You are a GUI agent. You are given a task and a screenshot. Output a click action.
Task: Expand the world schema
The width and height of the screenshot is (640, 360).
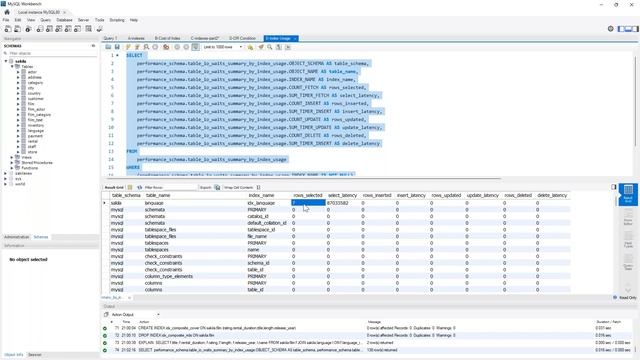click(6, 184)
